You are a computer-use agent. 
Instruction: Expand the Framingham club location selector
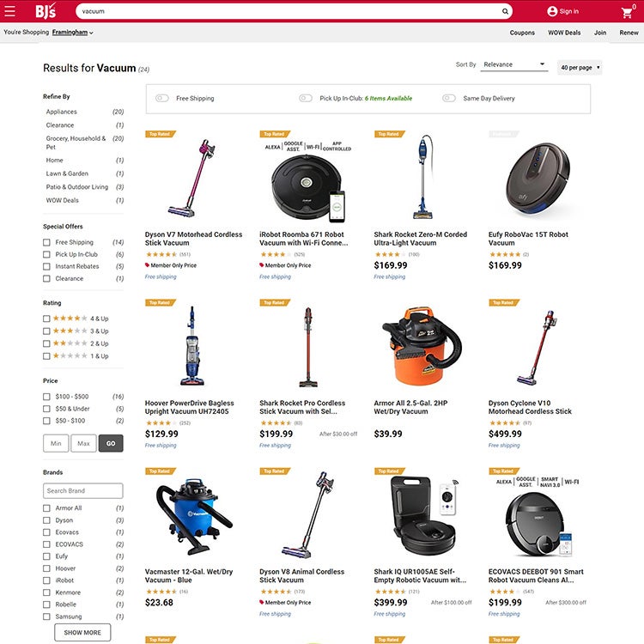click(x=73, y=33)
